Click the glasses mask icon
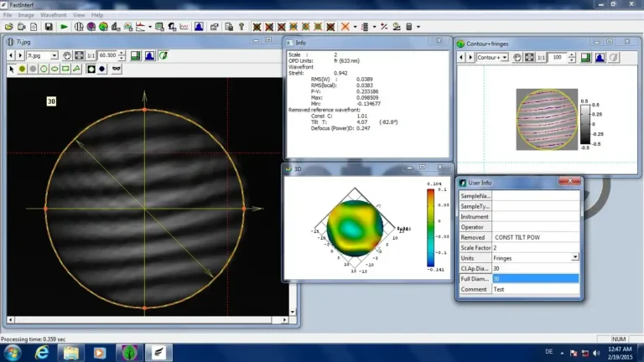644x362 pixels. [x=117, y=69]
